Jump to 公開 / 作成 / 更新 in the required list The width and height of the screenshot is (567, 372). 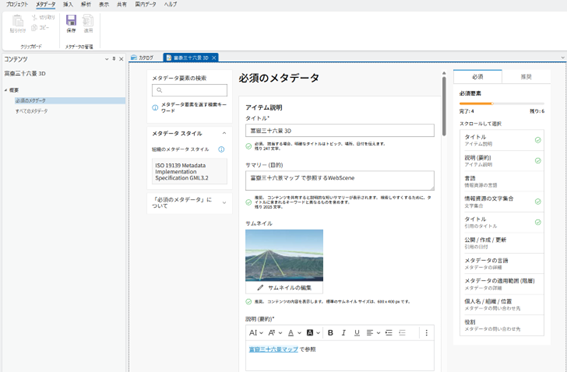pos(502,243)
